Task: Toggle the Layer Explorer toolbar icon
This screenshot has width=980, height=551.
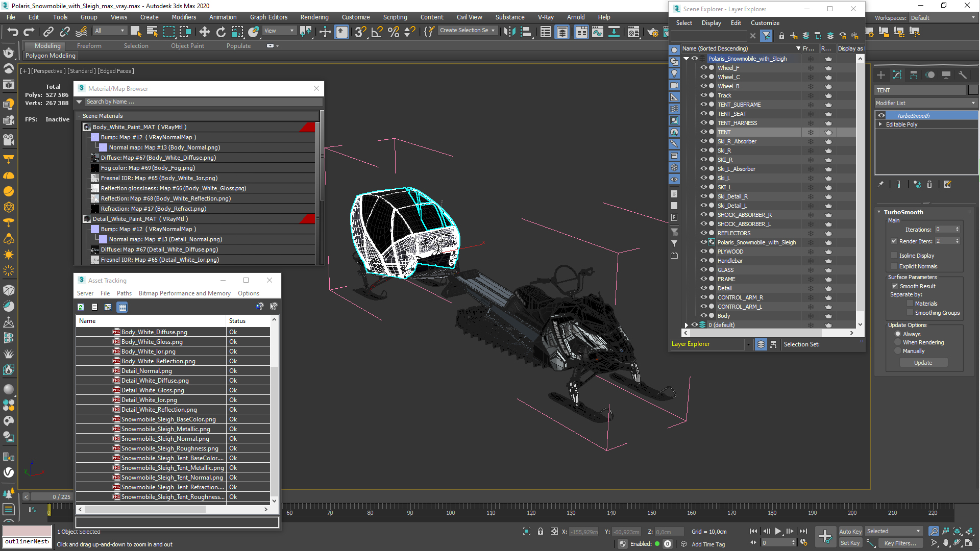Action: pos(562,32)
